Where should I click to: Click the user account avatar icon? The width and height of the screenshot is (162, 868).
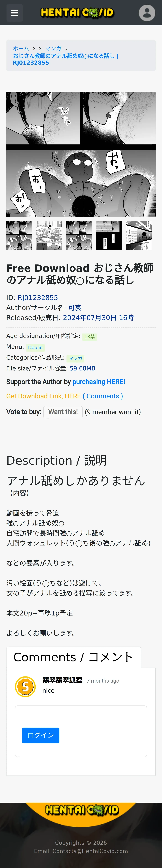click(147, 13)
